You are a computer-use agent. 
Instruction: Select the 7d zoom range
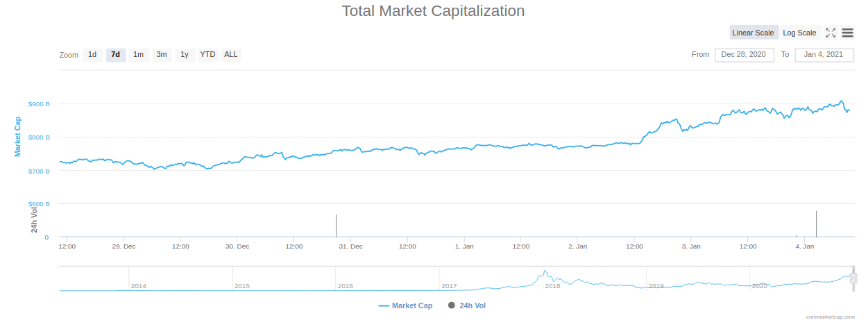click(116, 54)
